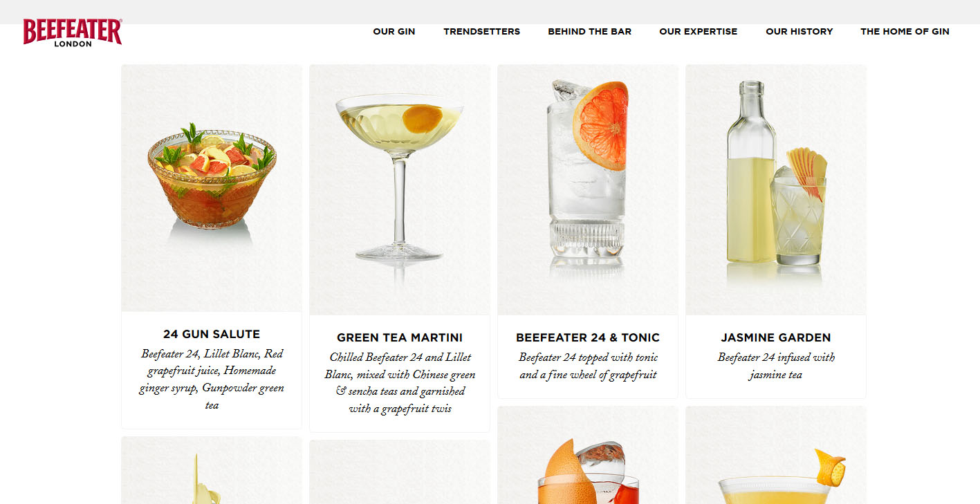Open the Green Tea Martini glass image
The height and width of the screenshot is (504, 980).
(x=400, y=189)
